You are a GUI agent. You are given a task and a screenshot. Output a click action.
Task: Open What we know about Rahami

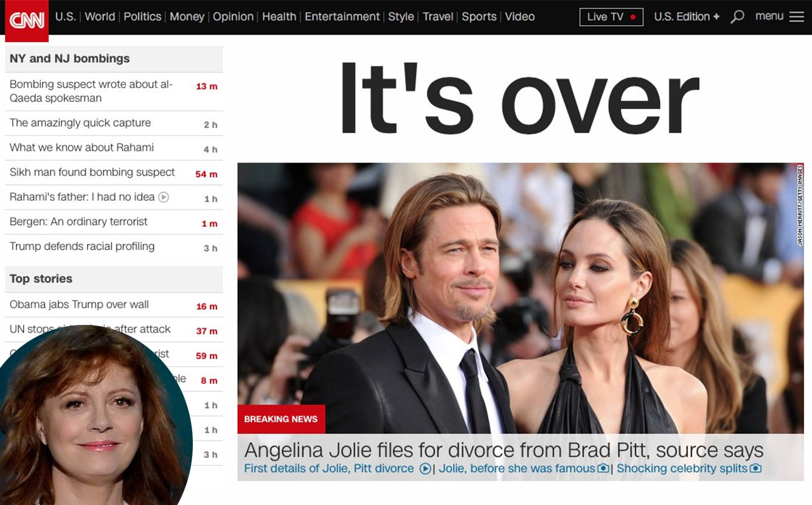click(x=82, y=147)
